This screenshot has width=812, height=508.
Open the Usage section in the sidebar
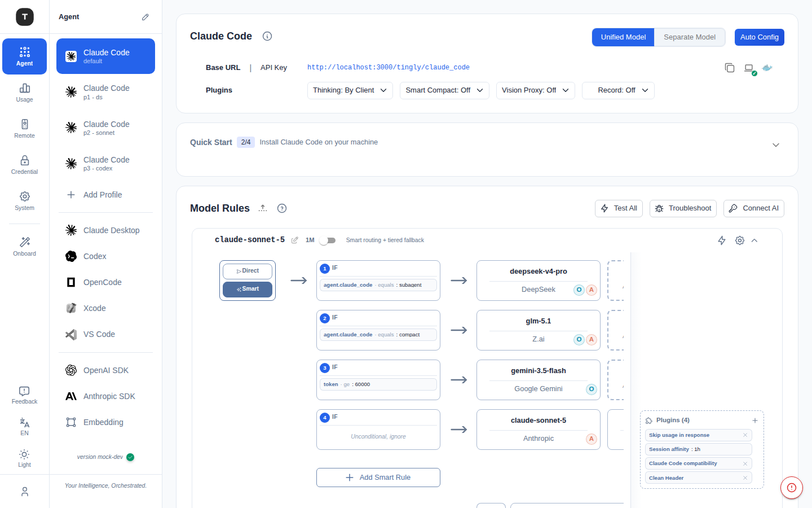click(24, 93)
